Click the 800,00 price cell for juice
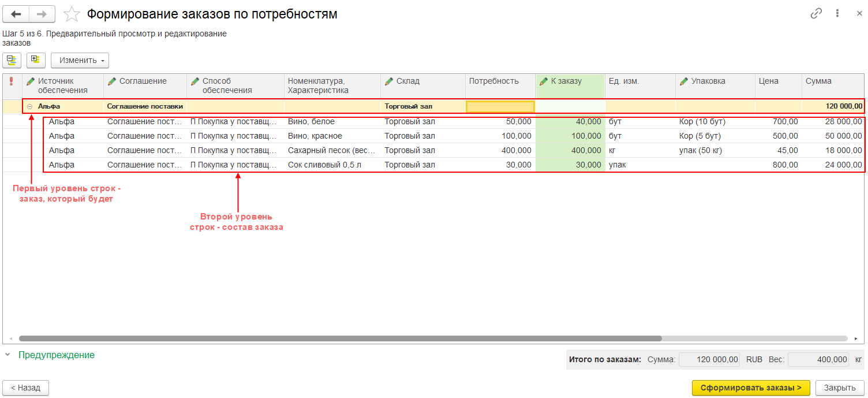Screen dimensions: 868x398 [x=779, y=165]
